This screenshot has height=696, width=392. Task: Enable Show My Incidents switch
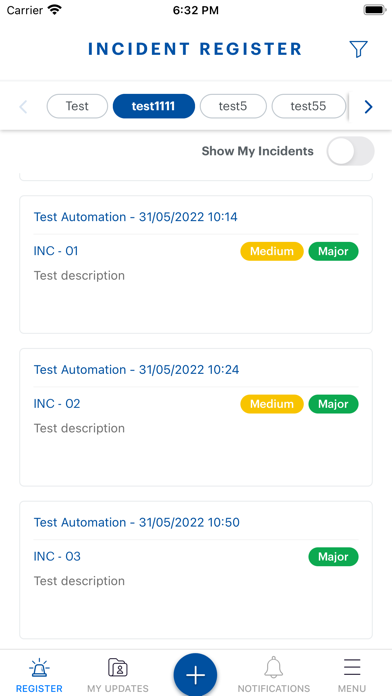[350, 151]
